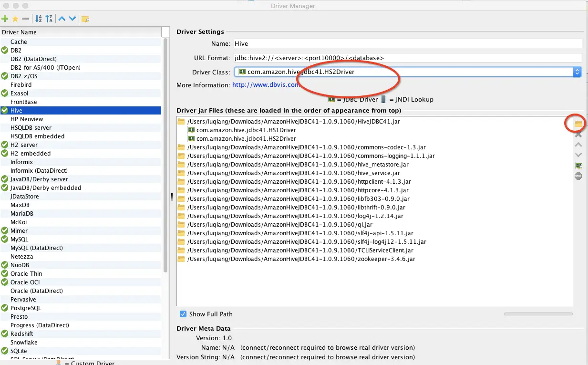Screen dimensions: 588x365
Task: Select the MariaDB driver
Action: 81,213
